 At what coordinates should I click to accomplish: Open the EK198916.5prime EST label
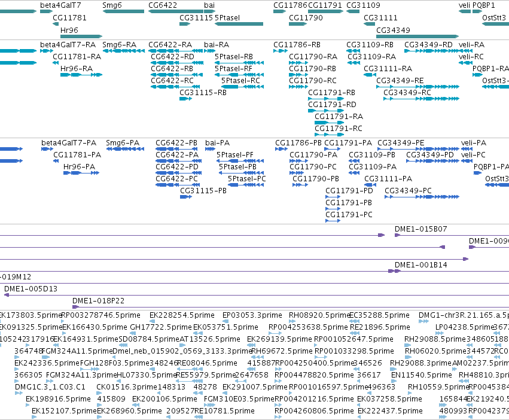coord(58,399)
